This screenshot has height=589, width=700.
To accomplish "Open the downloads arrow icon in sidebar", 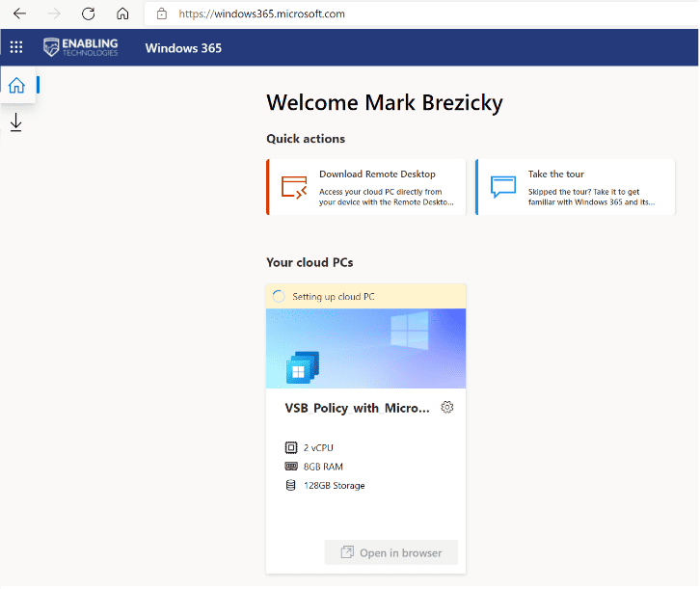I will (16, 122).
